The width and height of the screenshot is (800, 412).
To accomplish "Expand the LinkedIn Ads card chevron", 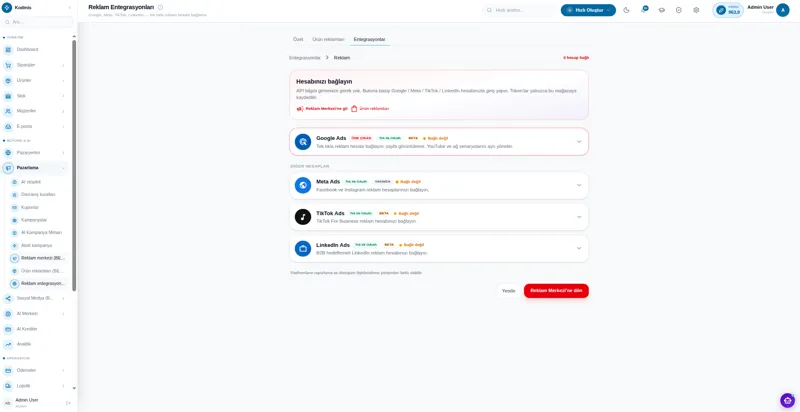I will point(579,248).
